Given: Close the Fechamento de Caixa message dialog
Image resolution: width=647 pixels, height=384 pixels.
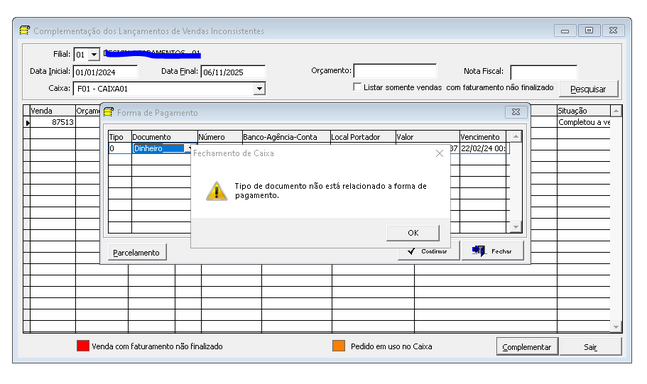Looking at the screenshot, I should click(439, 153).
